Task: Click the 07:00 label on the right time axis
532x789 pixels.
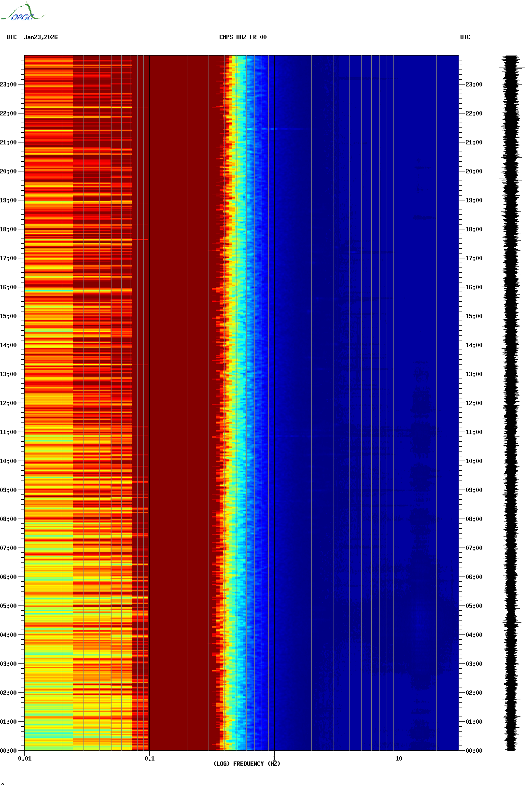Action: click(x=474, y=548)
